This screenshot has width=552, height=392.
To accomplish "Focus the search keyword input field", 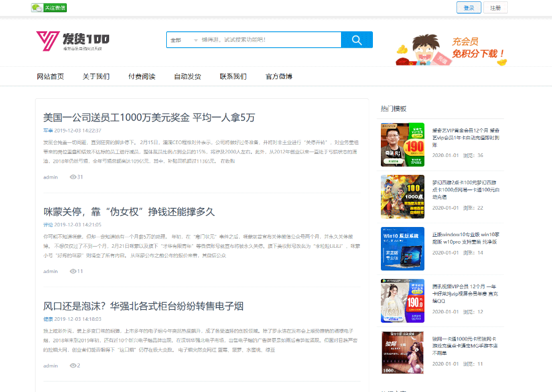I will [x=270, y=40].
